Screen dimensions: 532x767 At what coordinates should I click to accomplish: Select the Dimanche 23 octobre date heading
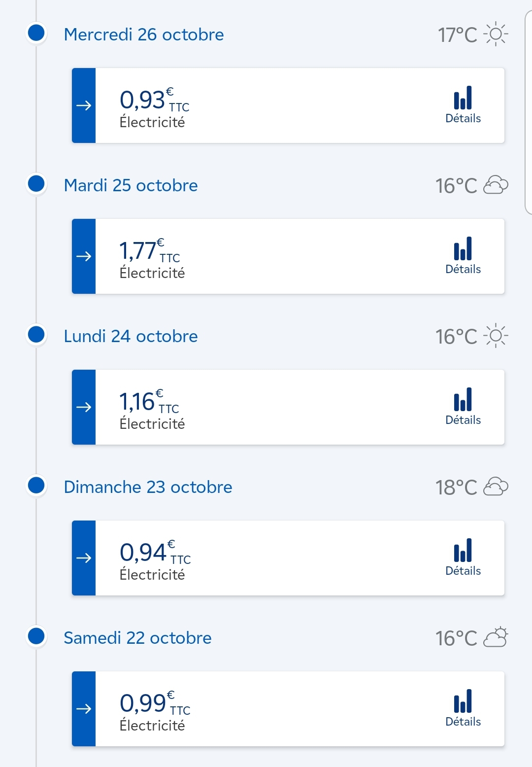pyautogui.click(x=148, y=487)
